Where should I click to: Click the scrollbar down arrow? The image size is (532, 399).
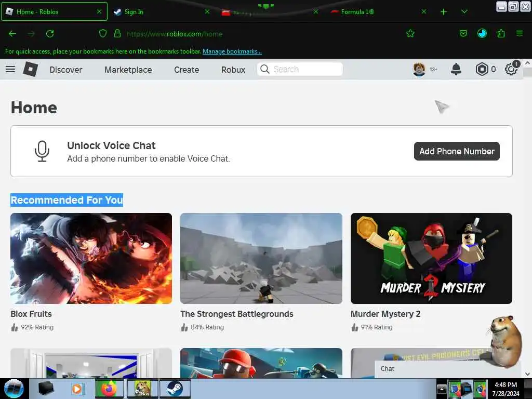point(528,374)
